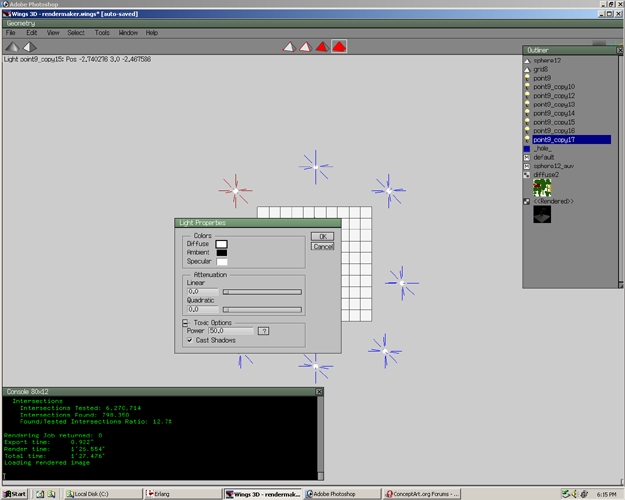Click light bulb icon beside point9_copy17
The height and width of the screenshot is (500, 625).
pos(527,140)
